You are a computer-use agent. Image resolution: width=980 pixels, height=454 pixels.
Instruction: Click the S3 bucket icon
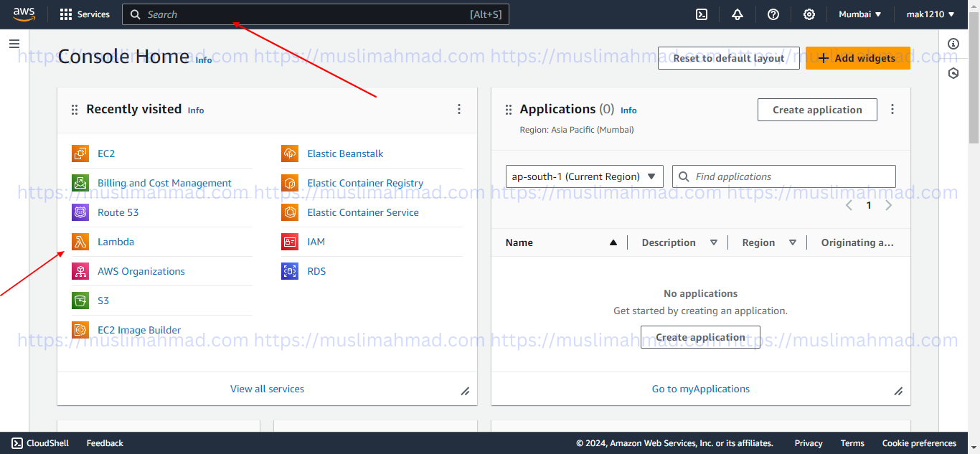coord(80,301)
